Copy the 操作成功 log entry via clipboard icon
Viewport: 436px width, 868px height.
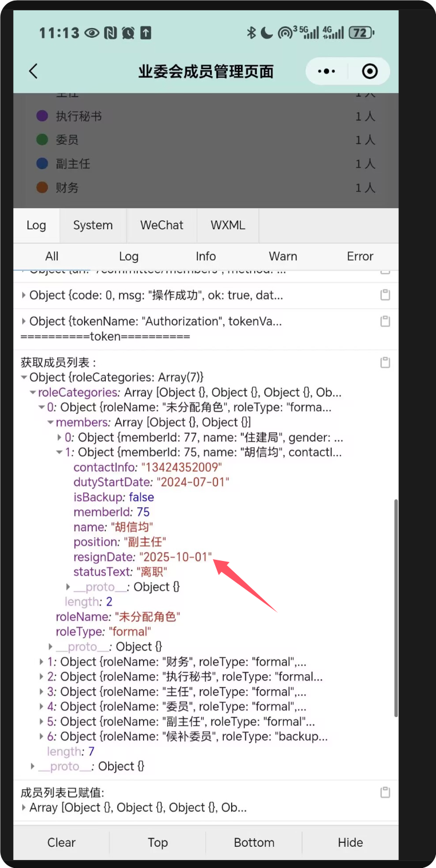(385, 295)
